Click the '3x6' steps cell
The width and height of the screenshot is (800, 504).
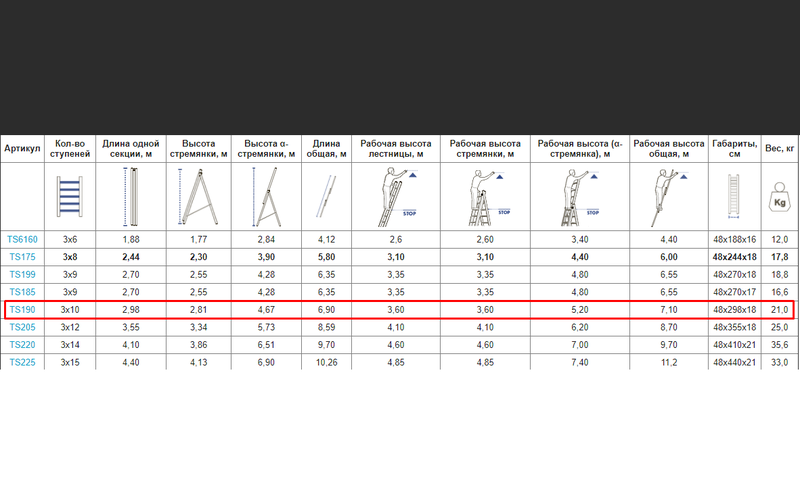pyautogui.click(x=70, y=239)
